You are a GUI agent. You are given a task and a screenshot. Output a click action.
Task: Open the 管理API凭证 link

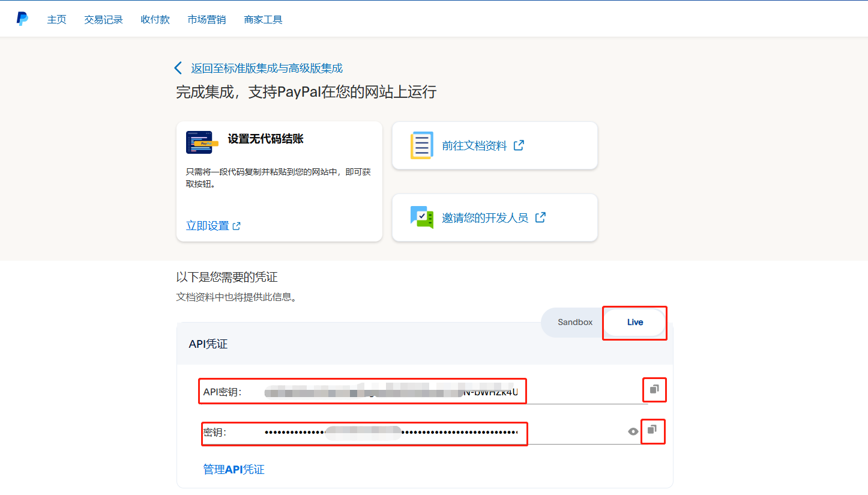click(x=234, y=470)
